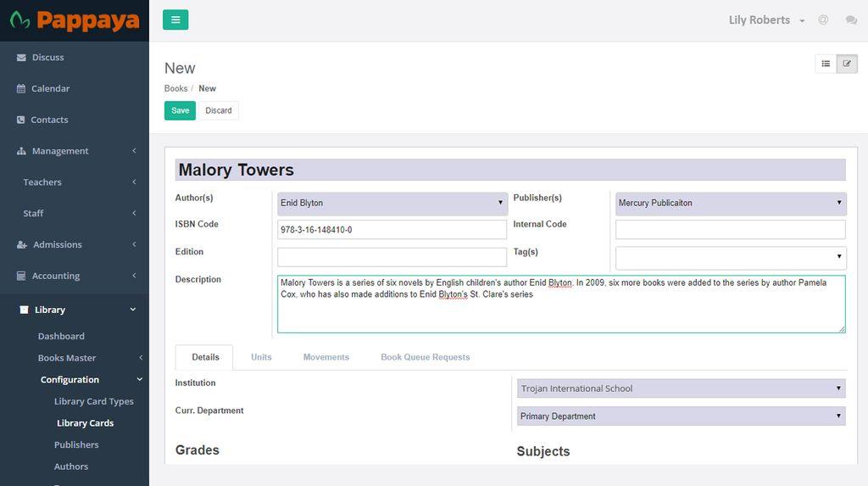
Task: Click the ISBN Code label
Action: [x=197, y=225]
